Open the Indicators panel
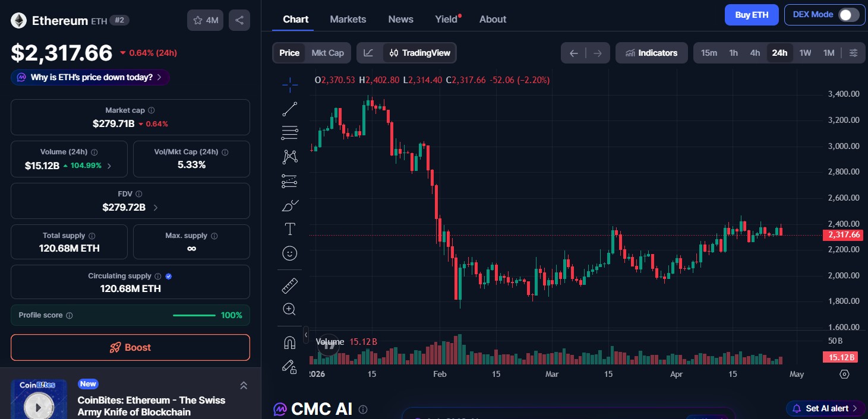The width and height of the screenshot is (868, 419). [x=651, y=53]
